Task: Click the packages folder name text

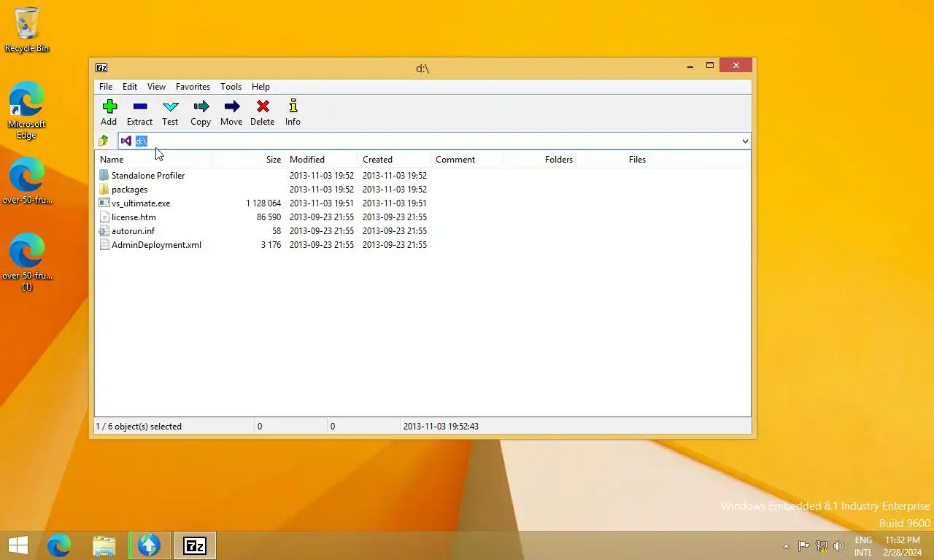Action: click(129, 190)
